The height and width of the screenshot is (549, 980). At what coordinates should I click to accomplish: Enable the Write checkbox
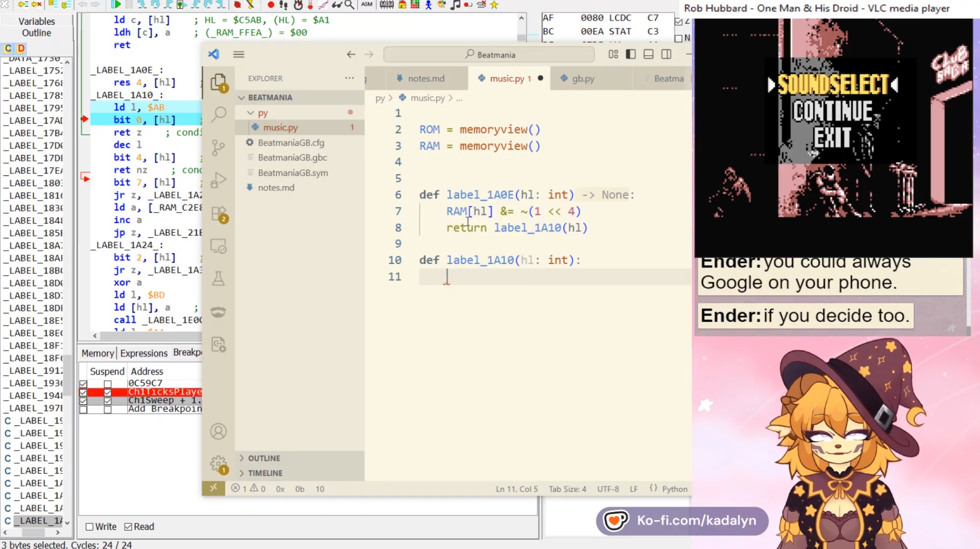[x=90, y=527]
